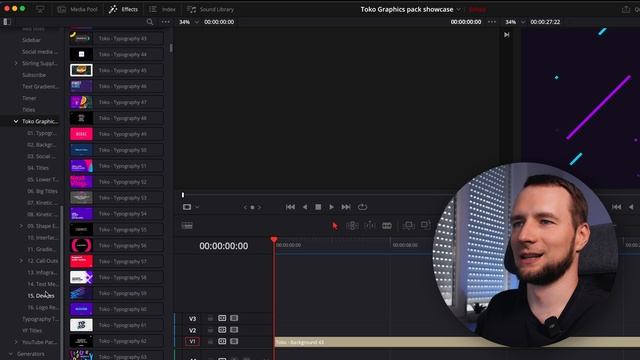
Task: Toggle the effects sidebar layout icon
Action: 7,22
